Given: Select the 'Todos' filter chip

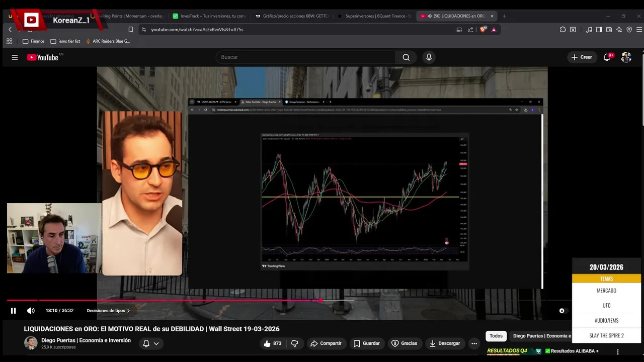Looking at the screenshot, I should (496, 336).
